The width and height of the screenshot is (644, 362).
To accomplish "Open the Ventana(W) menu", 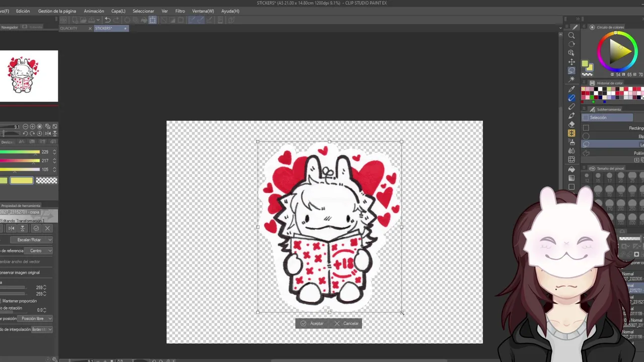I will coord(203,11).
